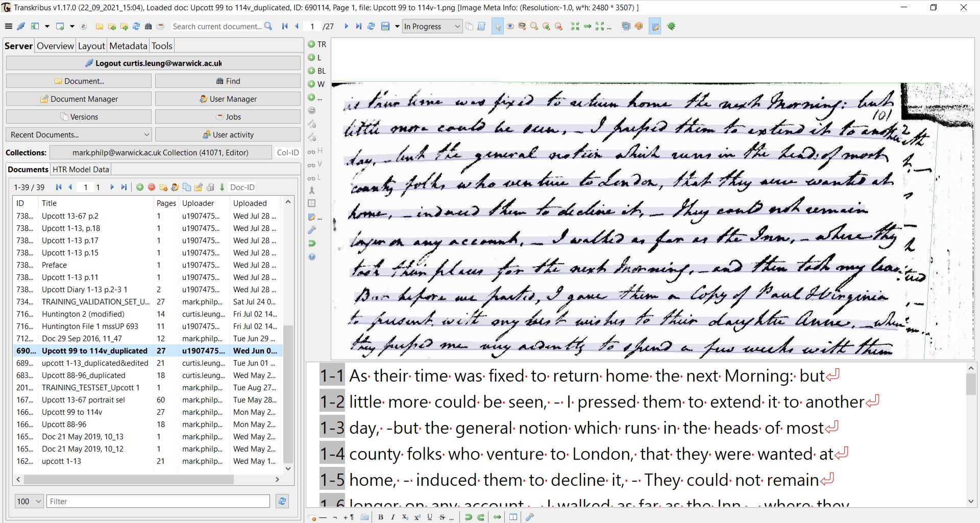Click the virtual keyboard icon in editor toolbar
The image size is (980, 523).
coord(364,517)
